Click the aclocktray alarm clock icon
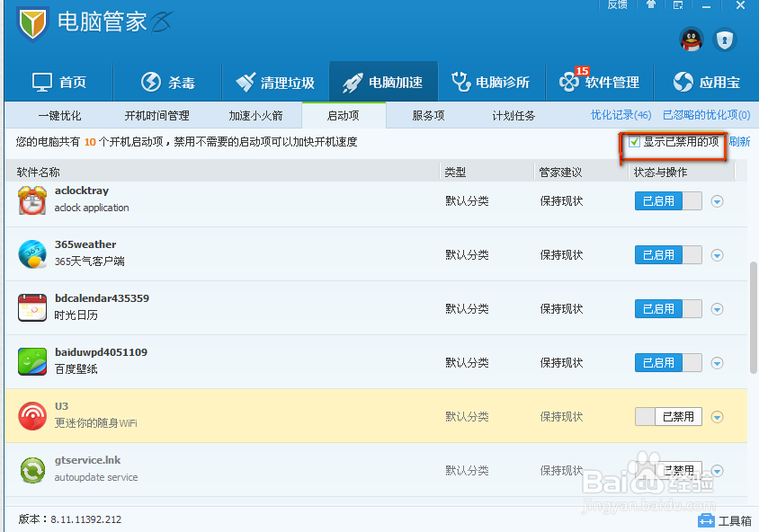The image size is (759, 532). click(32, 199)
